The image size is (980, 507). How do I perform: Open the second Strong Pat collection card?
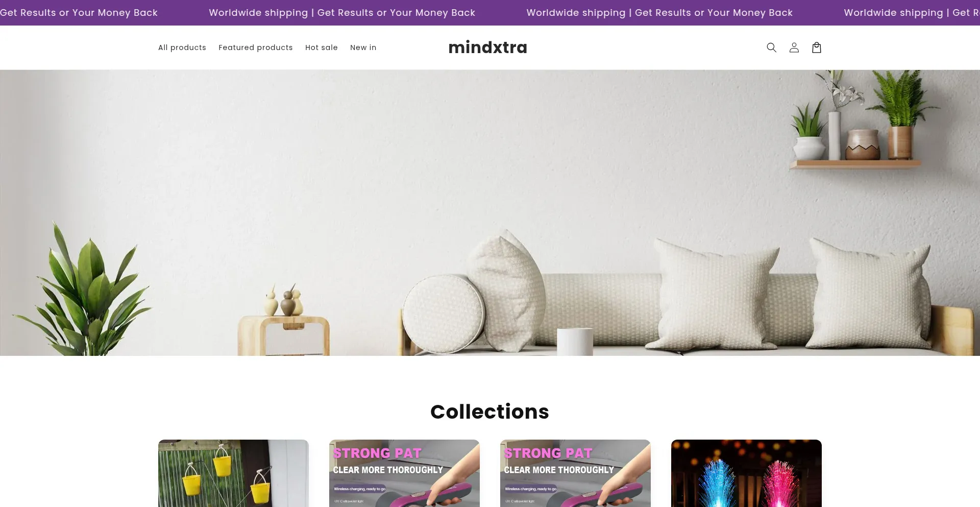[x=404, y=473]
